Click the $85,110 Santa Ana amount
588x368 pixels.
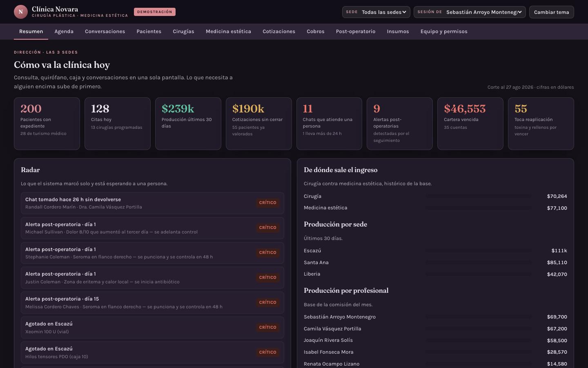557,263
